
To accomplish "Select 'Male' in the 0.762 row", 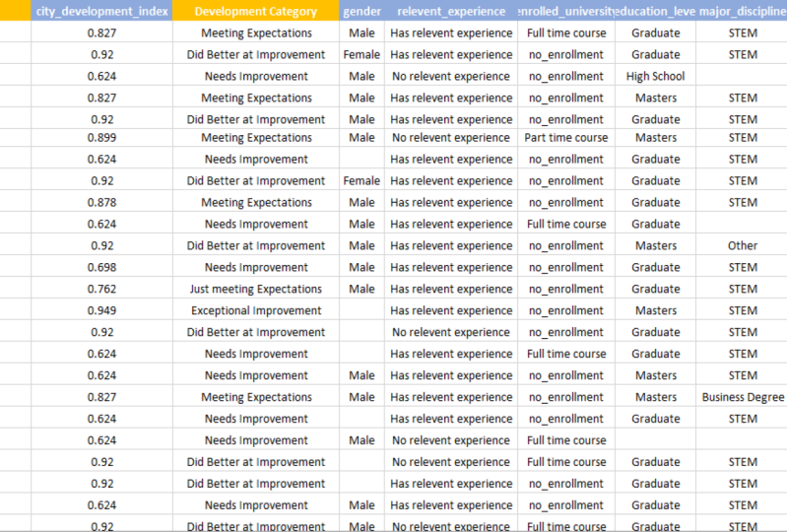I will tap(361, 289).
